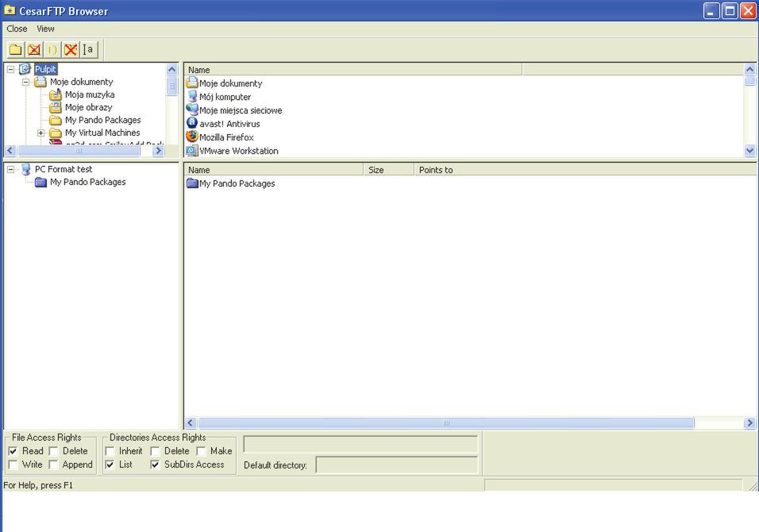Click the Name column header in the lower list
The image size is (759, 532).
(273, 170)
